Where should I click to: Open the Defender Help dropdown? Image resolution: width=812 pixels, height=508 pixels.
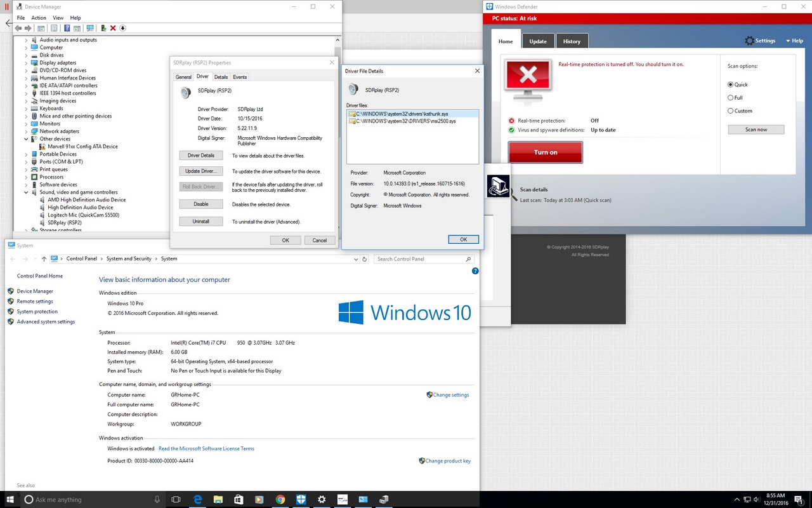795,41
